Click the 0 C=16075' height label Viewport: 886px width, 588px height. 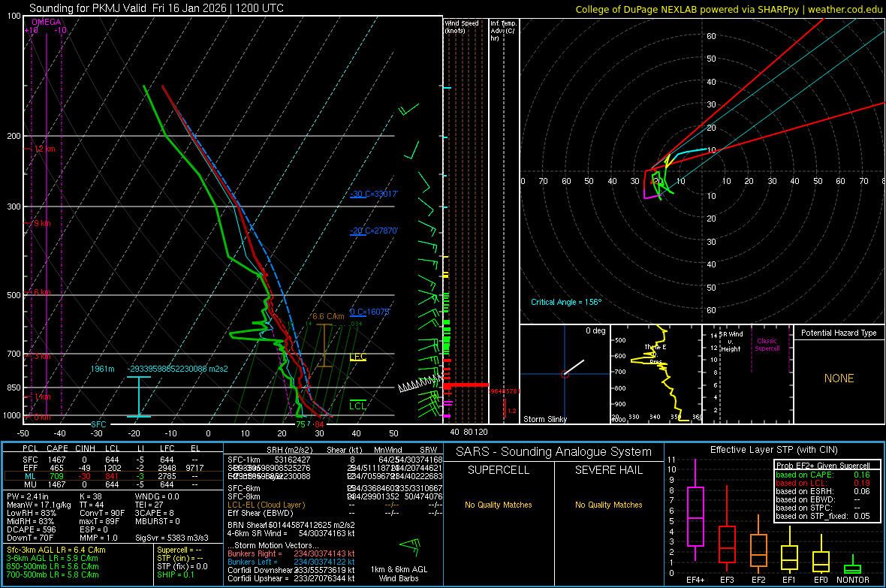click(370, 312)
